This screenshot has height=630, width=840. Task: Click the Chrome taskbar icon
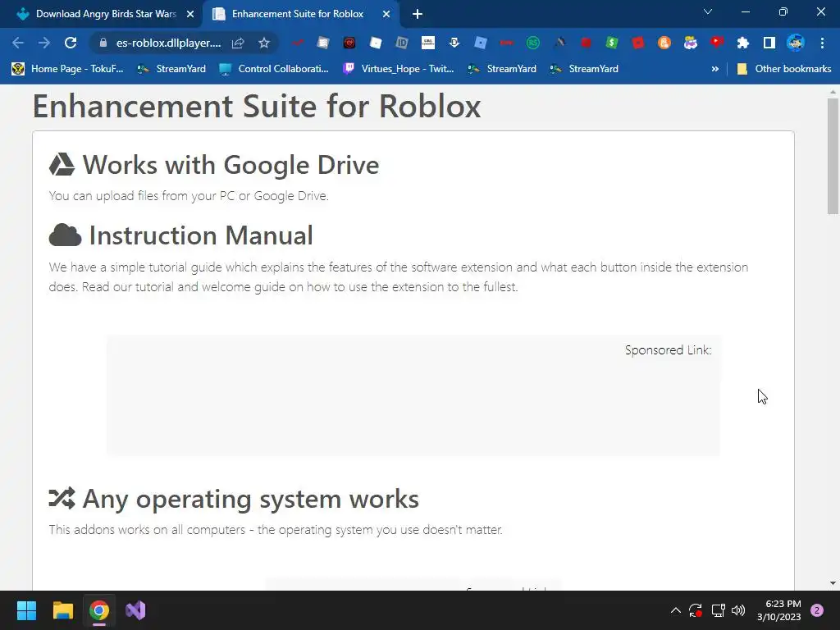pos(99,610)
